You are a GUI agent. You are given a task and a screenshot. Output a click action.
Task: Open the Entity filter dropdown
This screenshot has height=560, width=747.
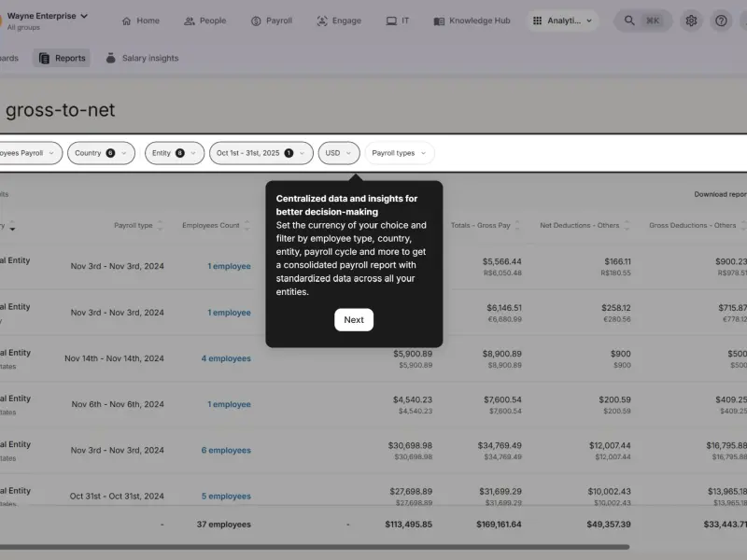click(x=175, y=153)
